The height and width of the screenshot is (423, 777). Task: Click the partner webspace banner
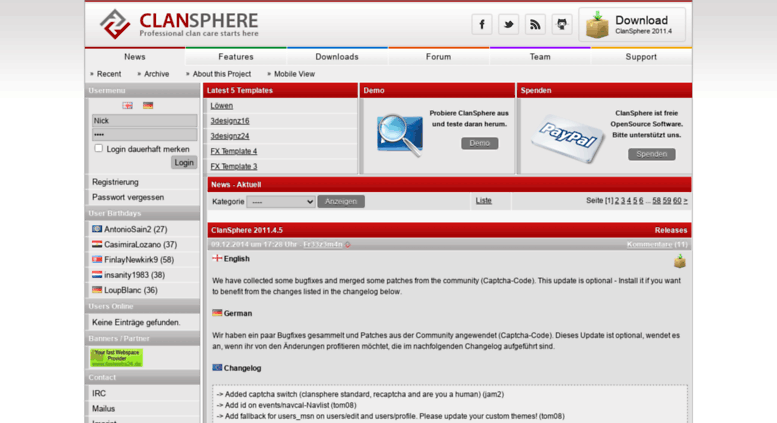coord(116,358)
